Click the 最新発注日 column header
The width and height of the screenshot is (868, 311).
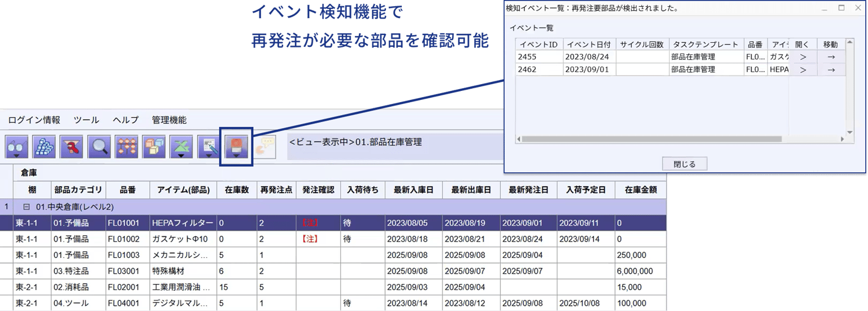point(528,190)
